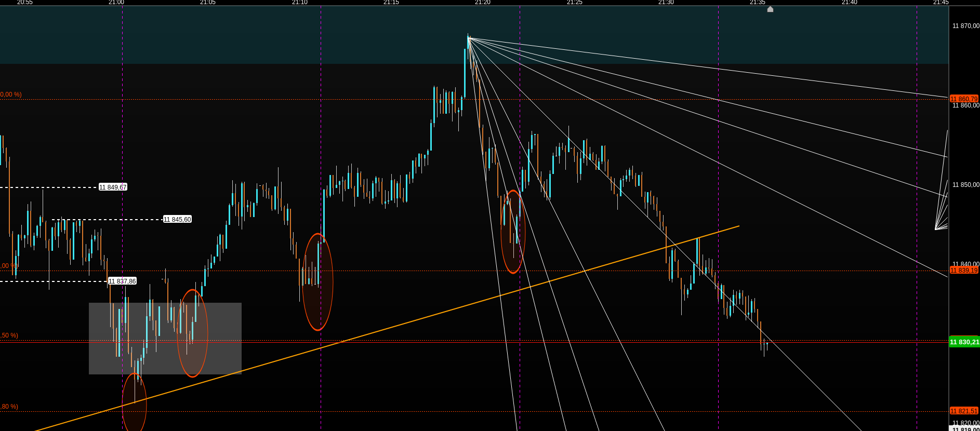Click the 21:05 time axis label
Image resolution: width=980 pixels, height=431 pixels.
(208, 3)
